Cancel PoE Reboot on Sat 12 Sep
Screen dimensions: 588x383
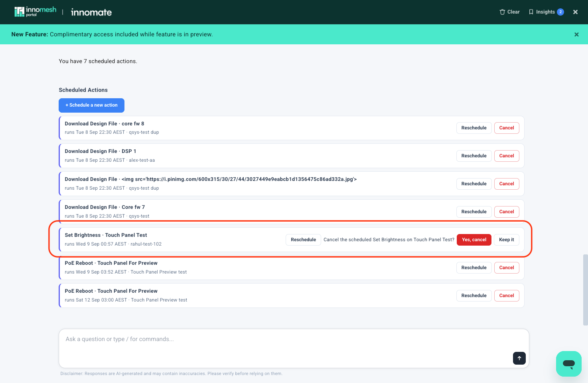pos(507,296)
